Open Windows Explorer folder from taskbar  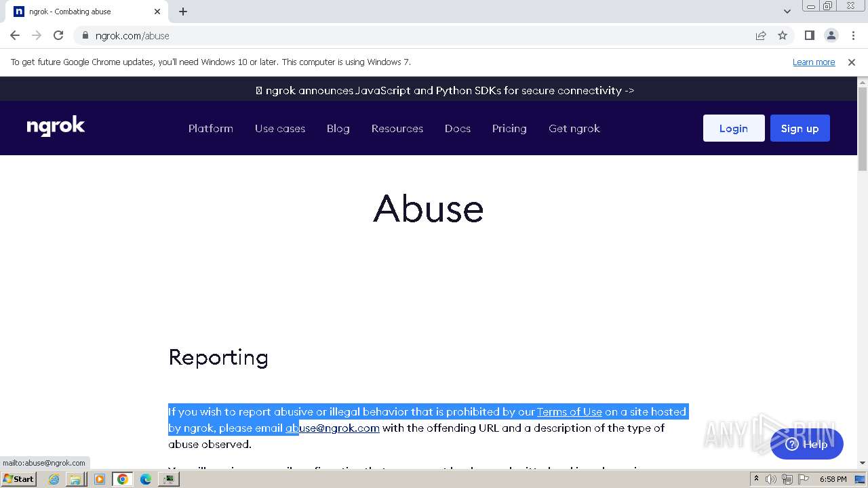click(x=75, y=479)
